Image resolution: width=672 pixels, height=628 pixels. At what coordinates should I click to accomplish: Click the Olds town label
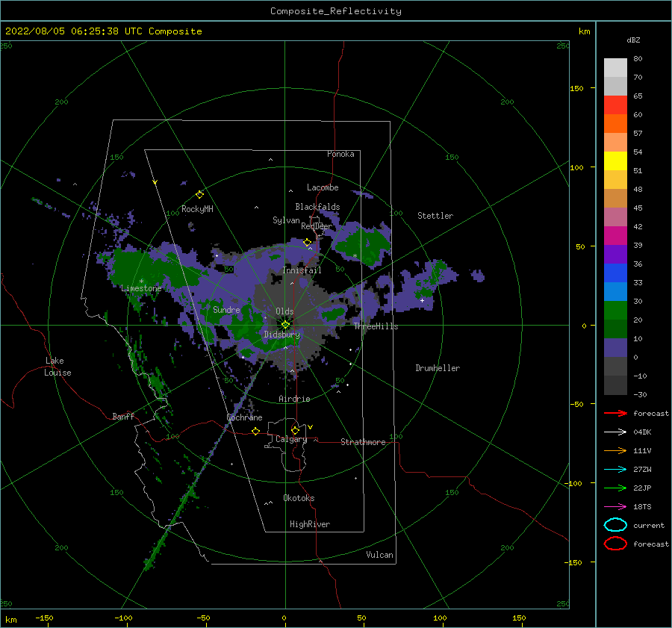point(284,311)
